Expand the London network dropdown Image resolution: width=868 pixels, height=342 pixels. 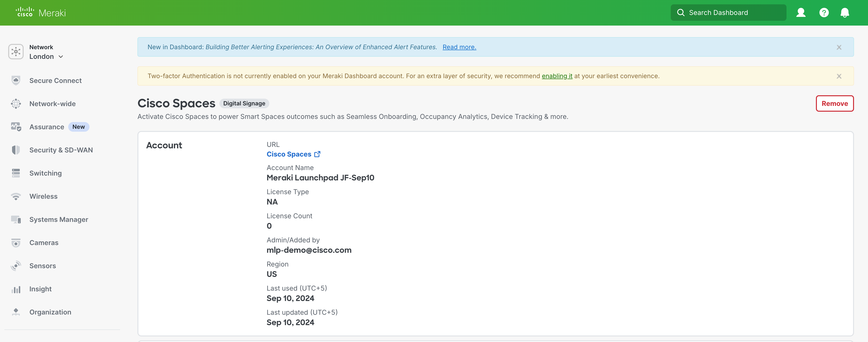tap(46, 56)
